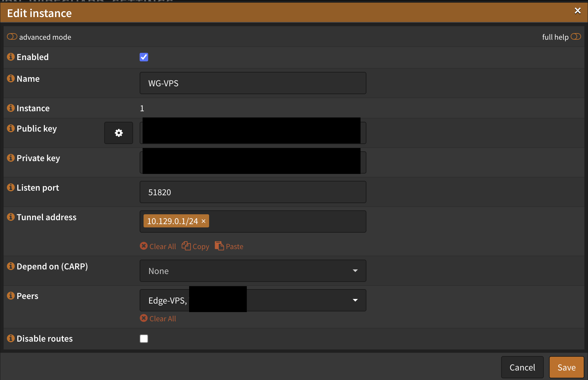Paste into the tunnel address list
Screen dimensions: 588x380
pyautogui.click(x=229, y=246)
